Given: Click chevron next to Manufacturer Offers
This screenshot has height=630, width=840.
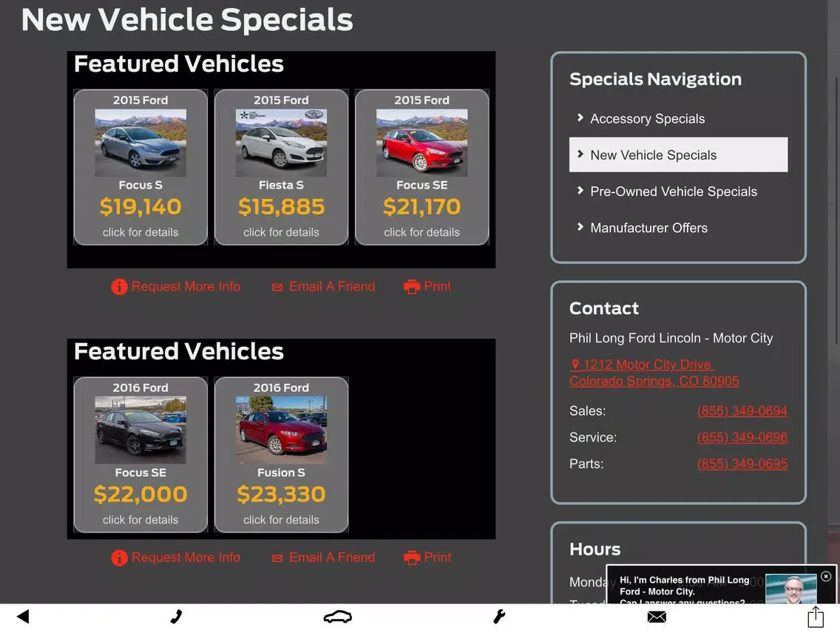Looking at the screenshot, I should [580, 226].
